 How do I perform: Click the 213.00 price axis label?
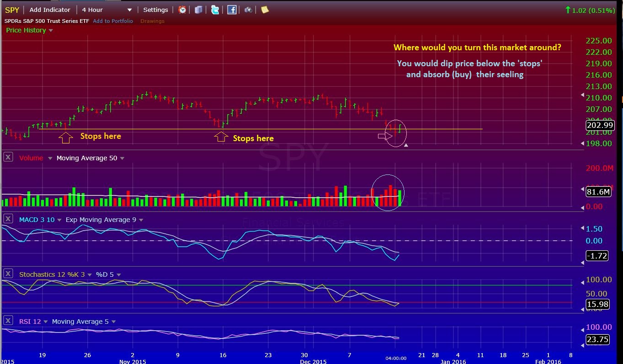coord(599,86)
